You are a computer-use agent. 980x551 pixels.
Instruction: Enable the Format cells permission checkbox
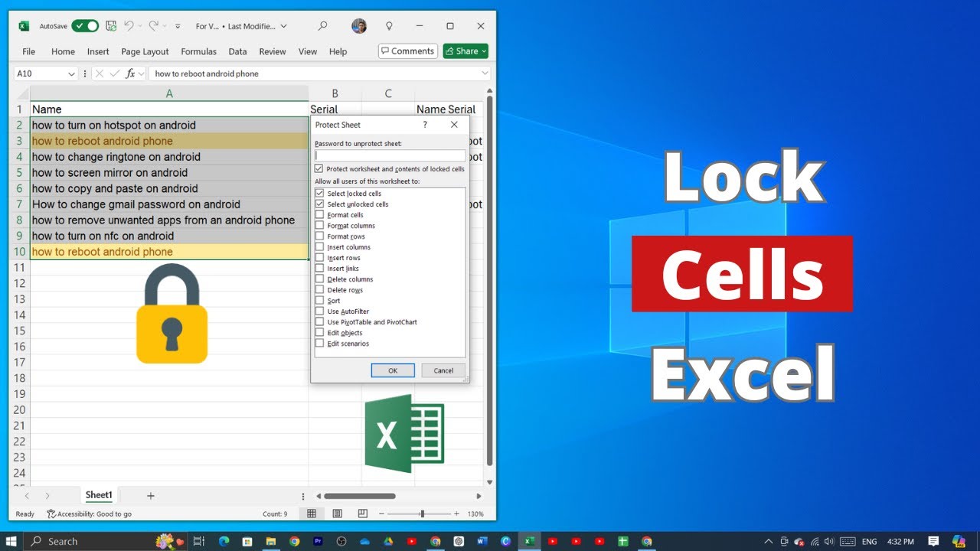tap(320, 215)
